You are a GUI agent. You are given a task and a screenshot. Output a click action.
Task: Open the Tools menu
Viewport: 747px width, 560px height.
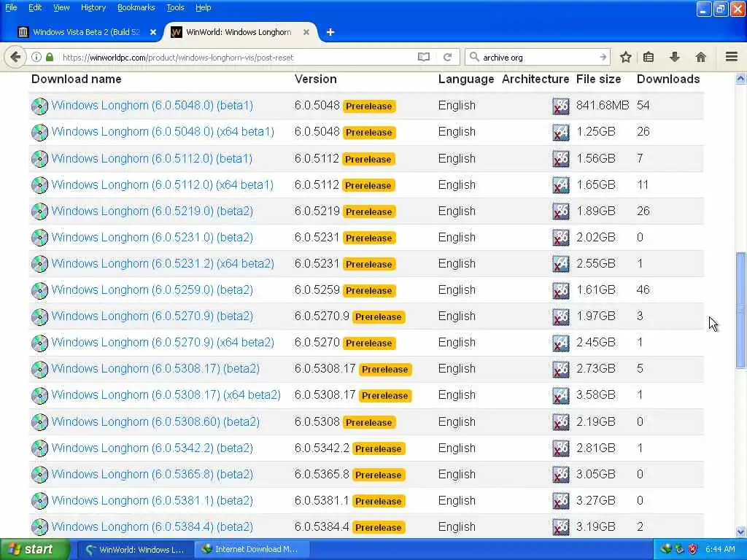[x=175, y=7]
